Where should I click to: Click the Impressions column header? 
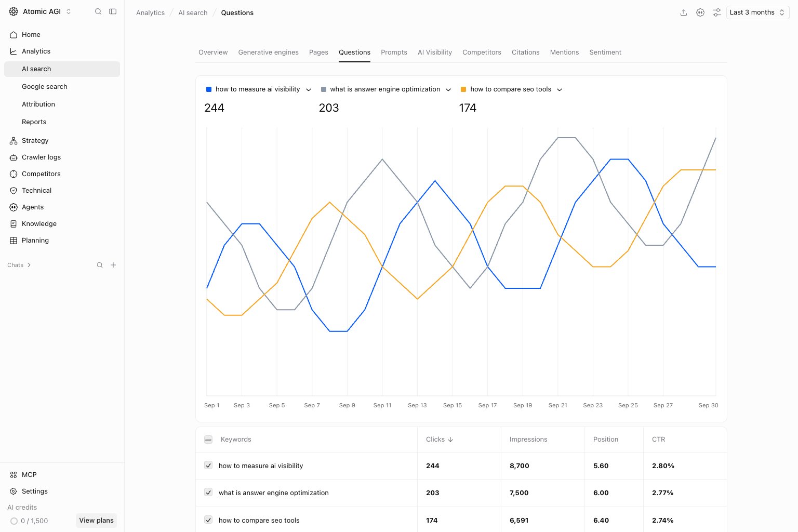point(528,440)
